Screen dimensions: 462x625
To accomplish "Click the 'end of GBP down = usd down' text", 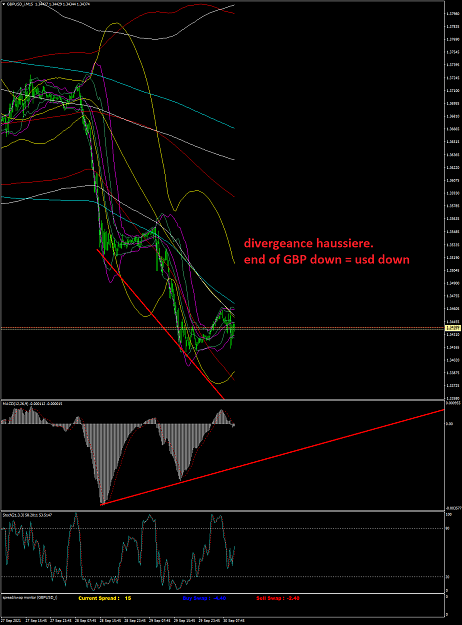I will click(326, 259).
